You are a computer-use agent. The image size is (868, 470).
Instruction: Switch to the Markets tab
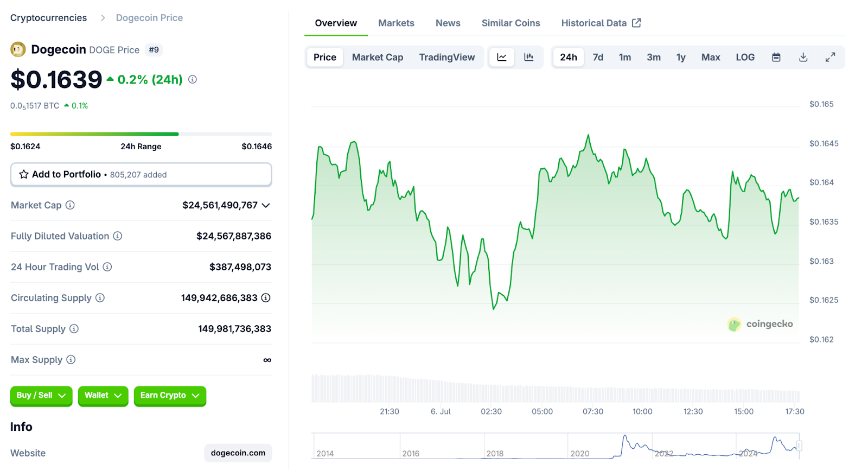click(x=396, y=23)
